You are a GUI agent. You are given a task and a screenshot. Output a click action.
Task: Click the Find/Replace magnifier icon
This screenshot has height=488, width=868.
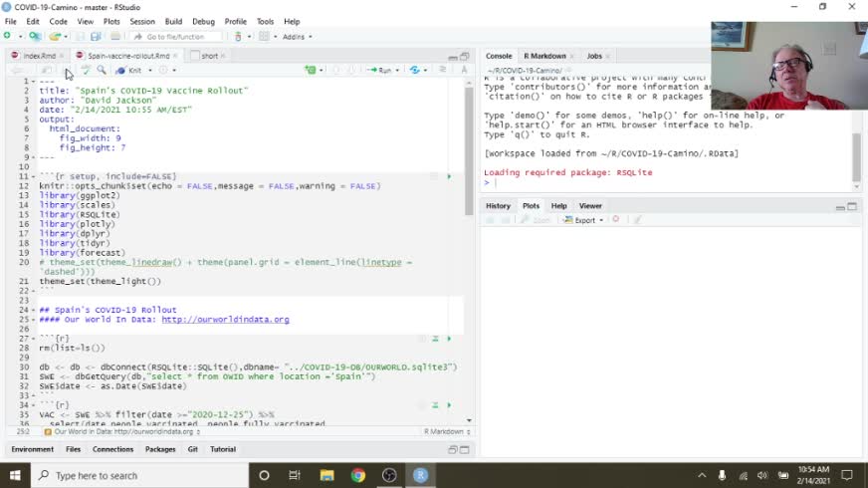[102, 70]
